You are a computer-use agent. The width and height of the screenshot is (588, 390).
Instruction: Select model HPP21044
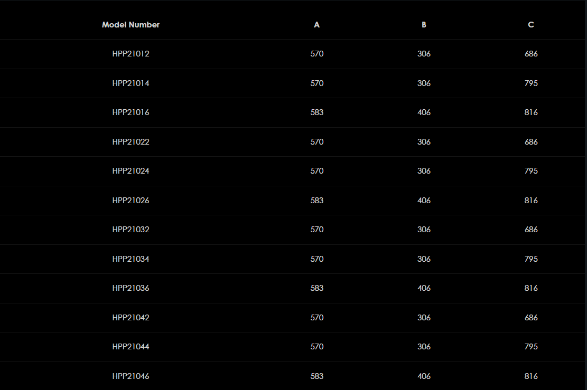click(x=130, y=347)
